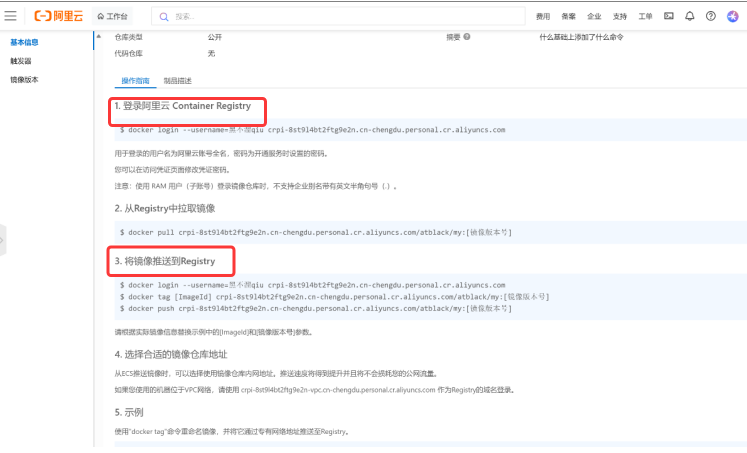The width and height of the screenshot is (747, 453).
Task: Click the docker pull command line
Action: pos(316,232)
